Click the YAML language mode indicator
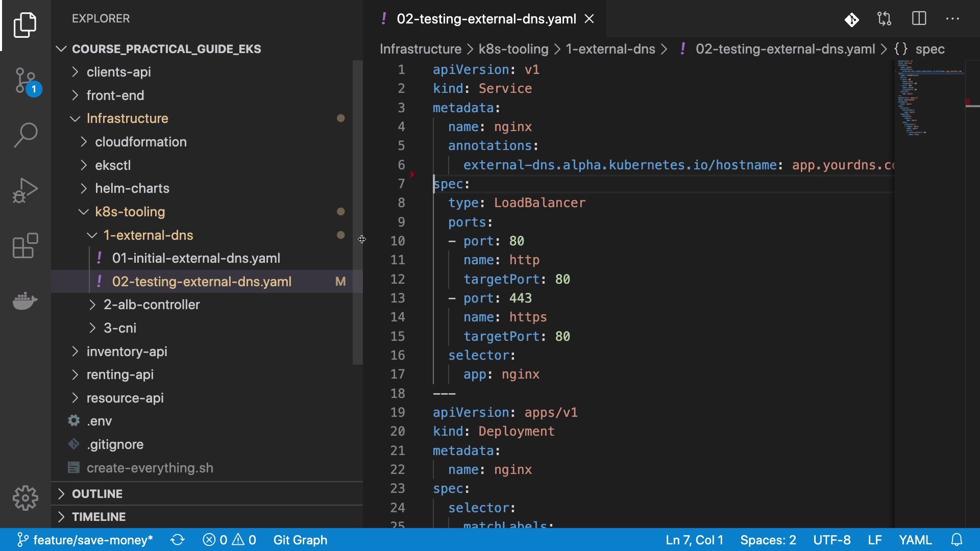 (915, 540)
